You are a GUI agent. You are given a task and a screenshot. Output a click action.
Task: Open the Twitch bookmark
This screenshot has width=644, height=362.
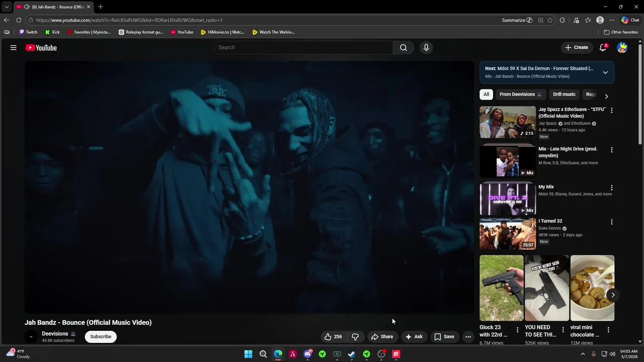coord(28,32)
